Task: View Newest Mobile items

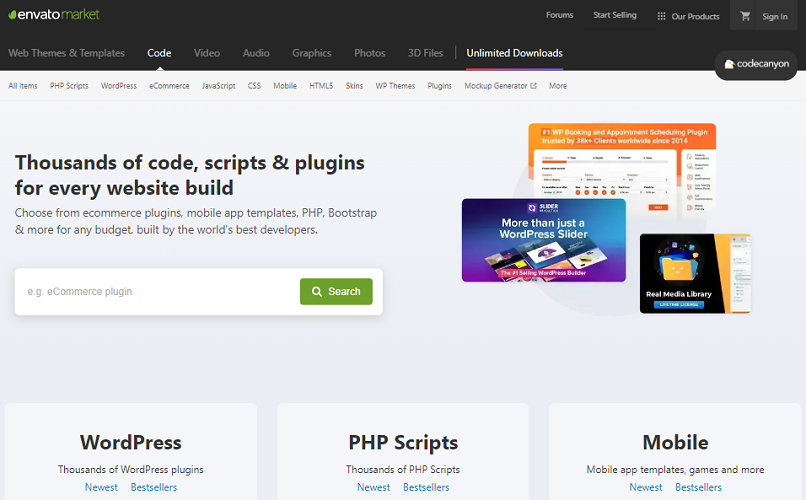Action: tap(646, 487)
